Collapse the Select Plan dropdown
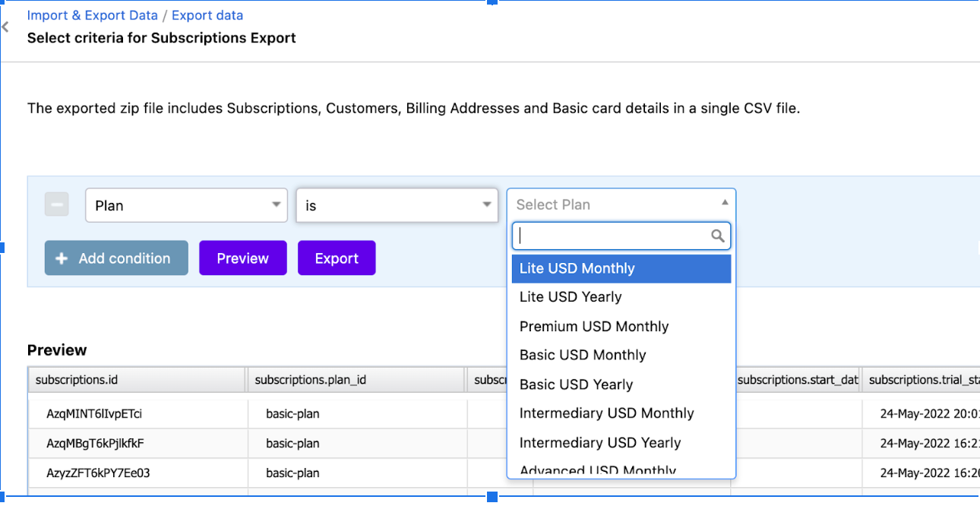 [621, 204]
